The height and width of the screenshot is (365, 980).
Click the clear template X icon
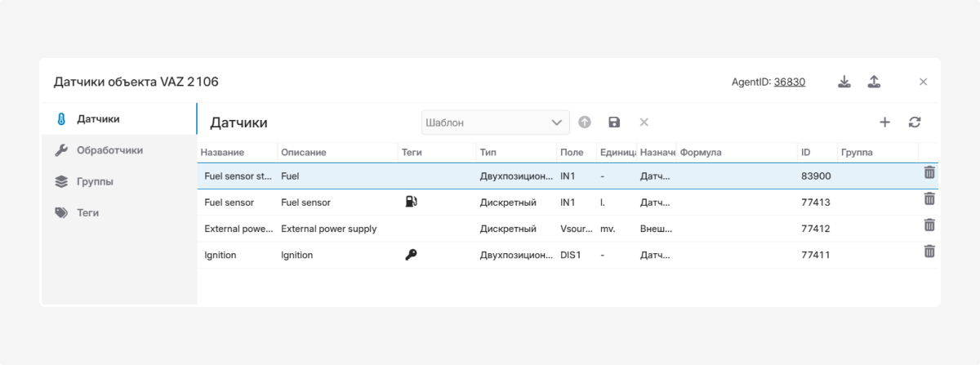[x=644, y=122]
